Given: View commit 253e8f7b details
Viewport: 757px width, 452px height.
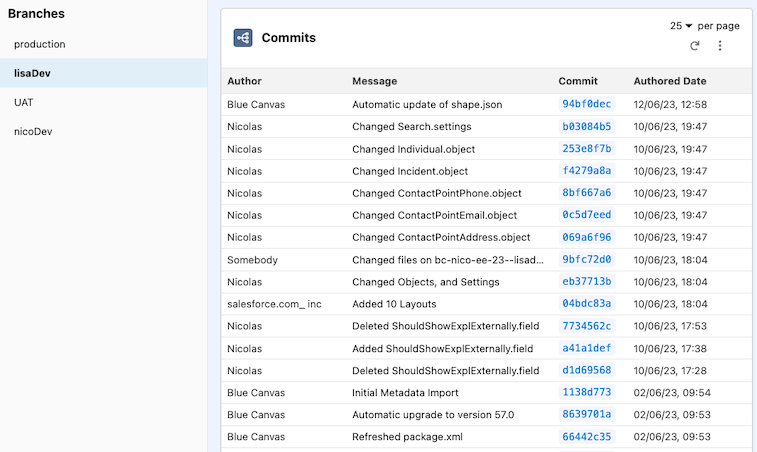Looking at the screenshot, I should (x=587, y=149).
